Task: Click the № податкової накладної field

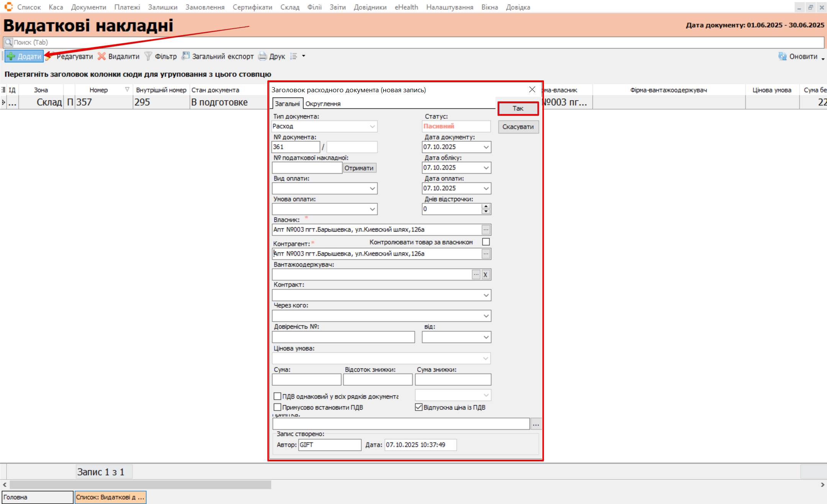Action: tap(306, 168)
